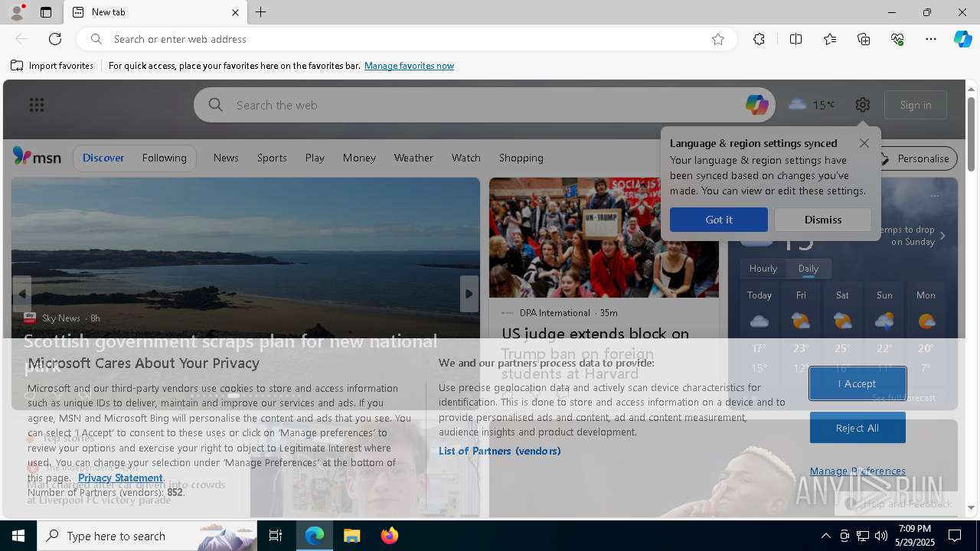Refresh the current page
Image resolution: width=980 pixels, height=551 pixels.
55,39
